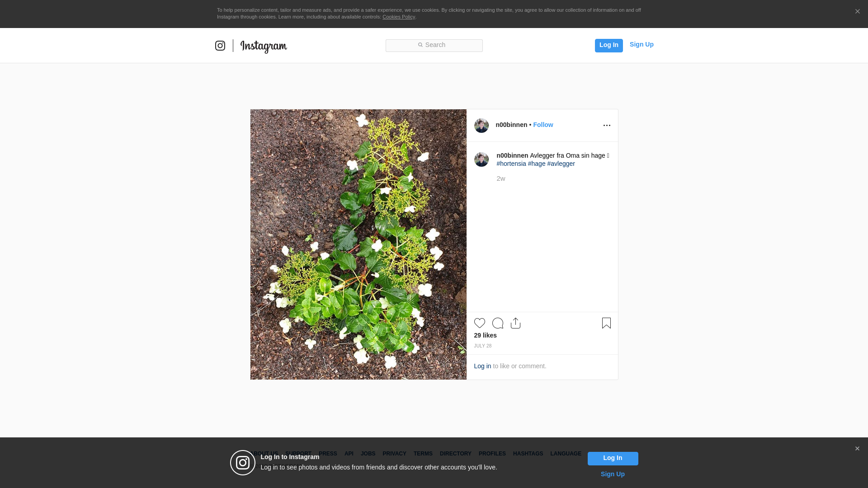The image size is (868, 488).
Task: Dismiss the cookie notice banner
Action: pos(857,12)
